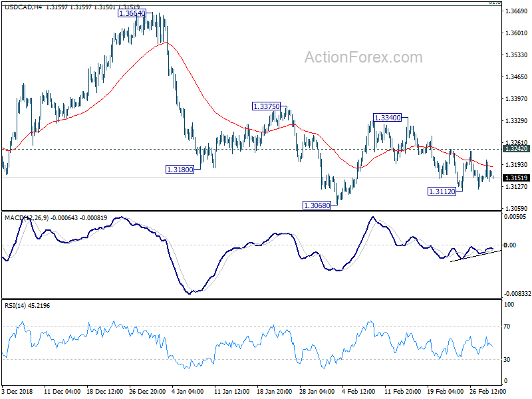Click the 18 Dec 12:00 time label
Viewport: 532px width, 399px height.
(105, 391)
